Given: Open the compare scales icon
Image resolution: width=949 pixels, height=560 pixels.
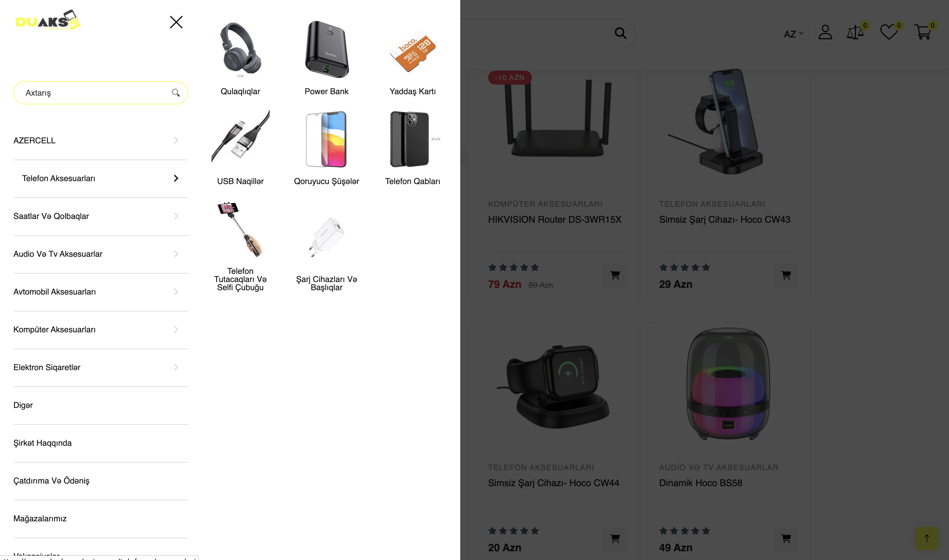Looking at the screenshot, I should pos(855,32).
